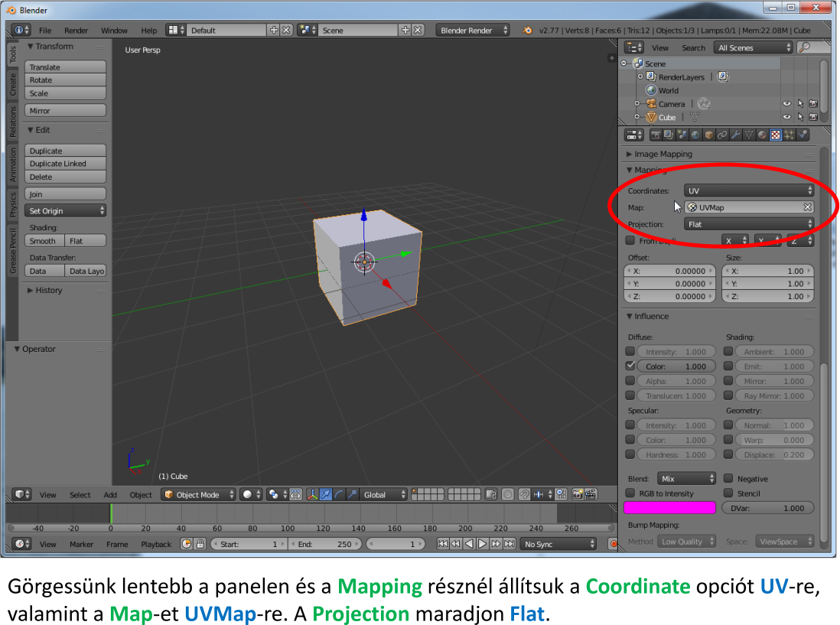The width and height of the screenshot is (840, 625).
Task: Open the Constraints properties tab
Action: [x=722, y=135]
